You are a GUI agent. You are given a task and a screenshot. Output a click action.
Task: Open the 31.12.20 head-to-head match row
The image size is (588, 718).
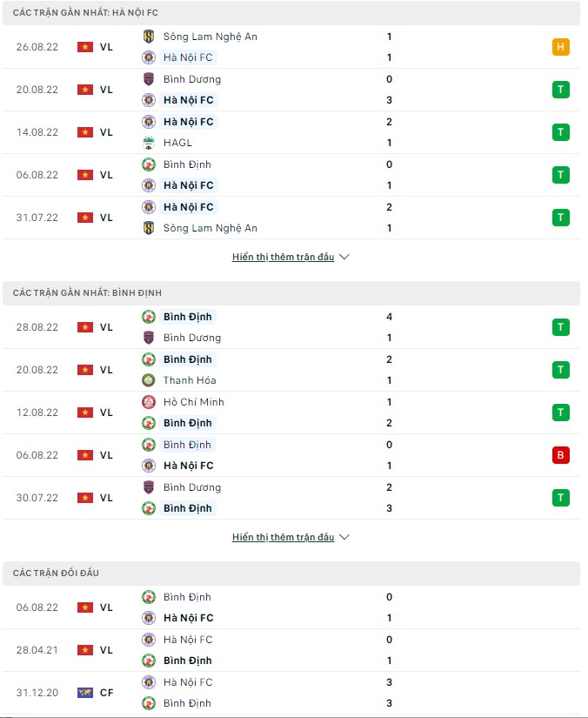click(294, 693)
